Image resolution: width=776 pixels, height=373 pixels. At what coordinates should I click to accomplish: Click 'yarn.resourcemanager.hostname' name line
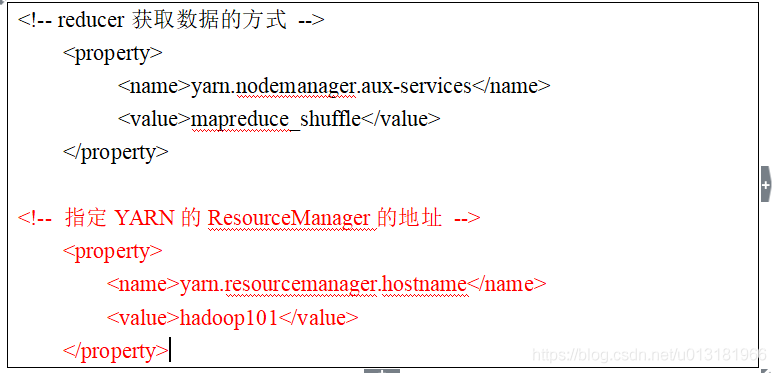327,284
